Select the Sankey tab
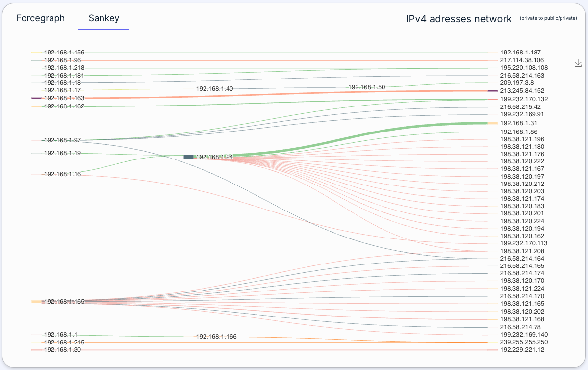The image size is (588, 370). coord(103,18)
